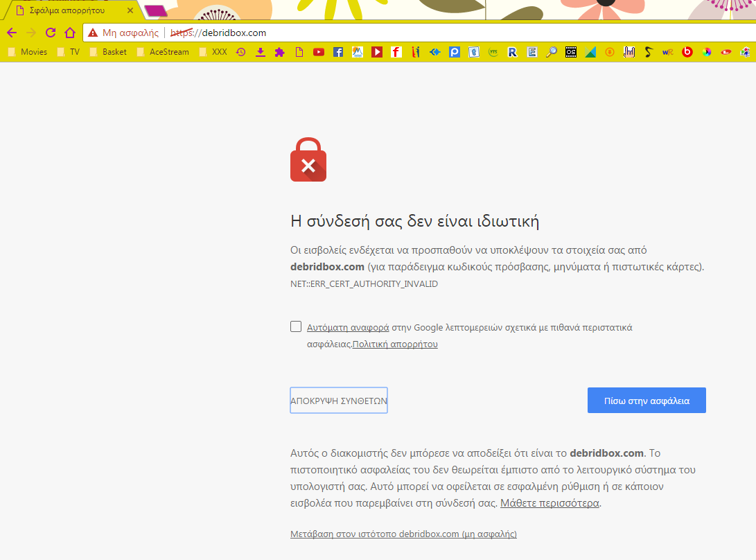Open the XXX bookmarks folder

[213, 52]
